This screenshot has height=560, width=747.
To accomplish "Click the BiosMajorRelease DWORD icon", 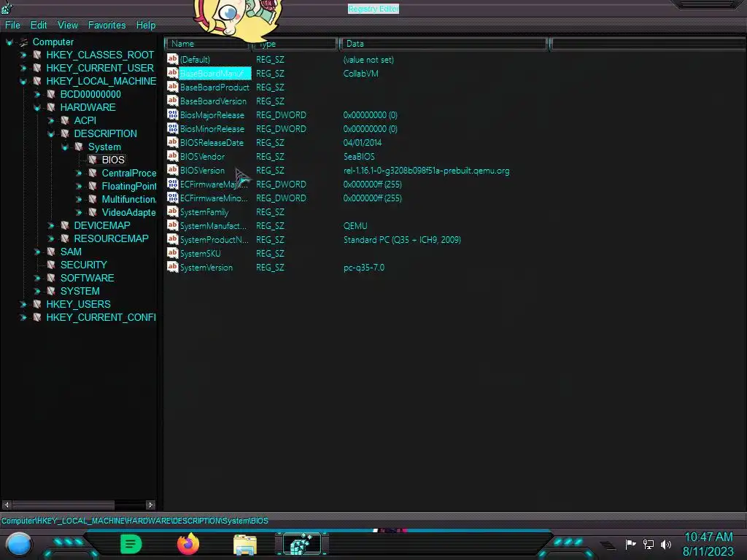I will coord(172,114).
